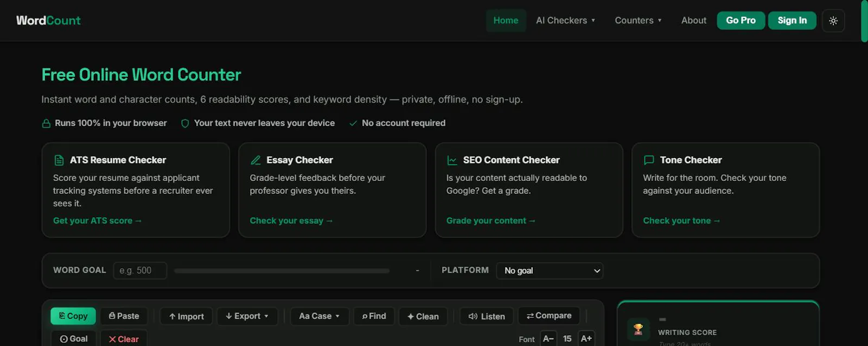
Task: Click the Copy toolbar button
Action: (73, 316)
